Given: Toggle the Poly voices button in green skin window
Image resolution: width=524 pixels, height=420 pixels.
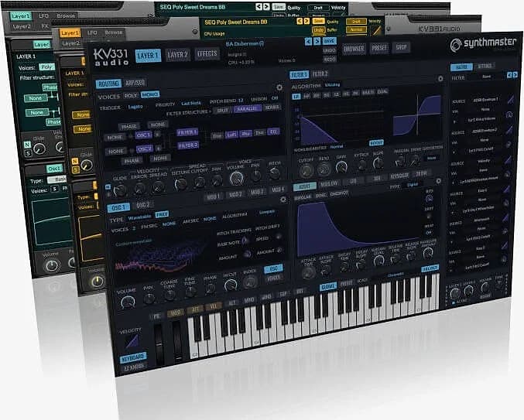Looking at the screenshot, I should pos(46,67).
